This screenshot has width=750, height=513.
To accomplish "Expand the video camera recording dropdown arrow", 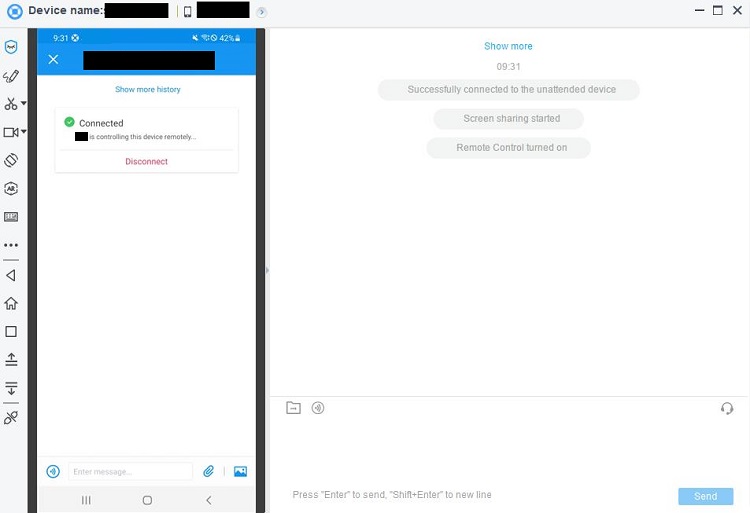I will pyautogui.click(x=24, y=131).
